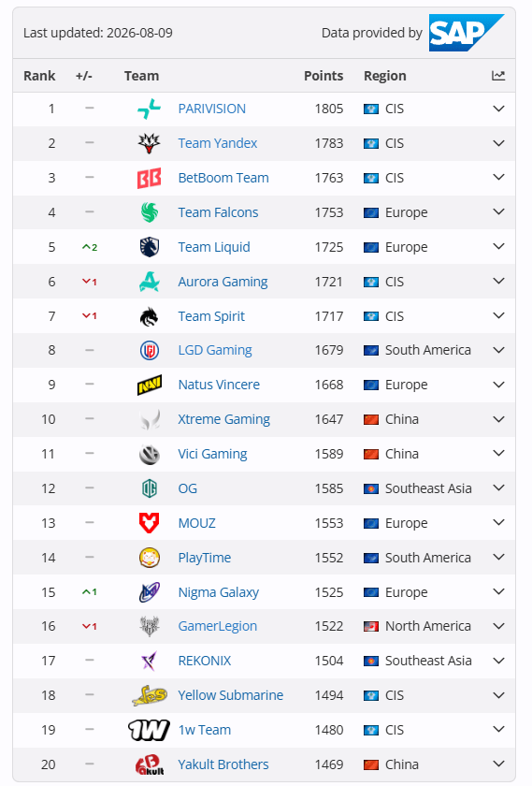
Task: Sort by the Points column header
Action: (x=324, y=76)
